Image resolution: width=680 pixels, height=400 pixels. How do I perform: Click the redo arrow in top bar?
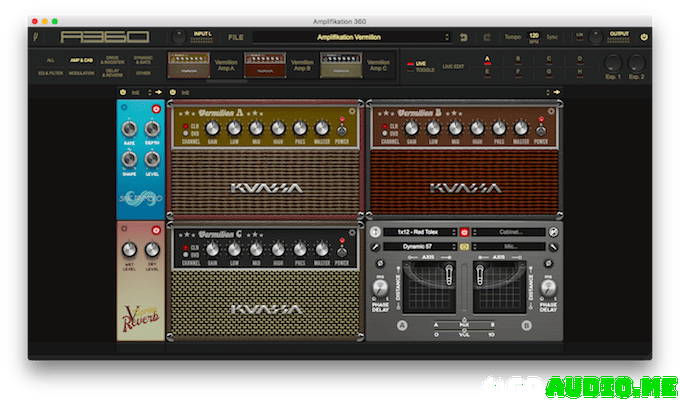(x=487, y=37)
